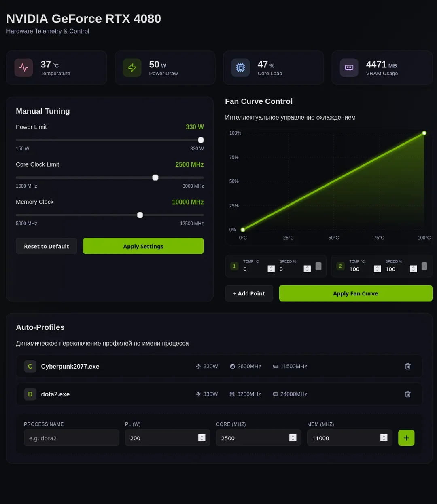Image resolution: width=437 pixels, height=504 pixels.
Task: Click the number 2 badge of fan point
Action: pos(340,266)
